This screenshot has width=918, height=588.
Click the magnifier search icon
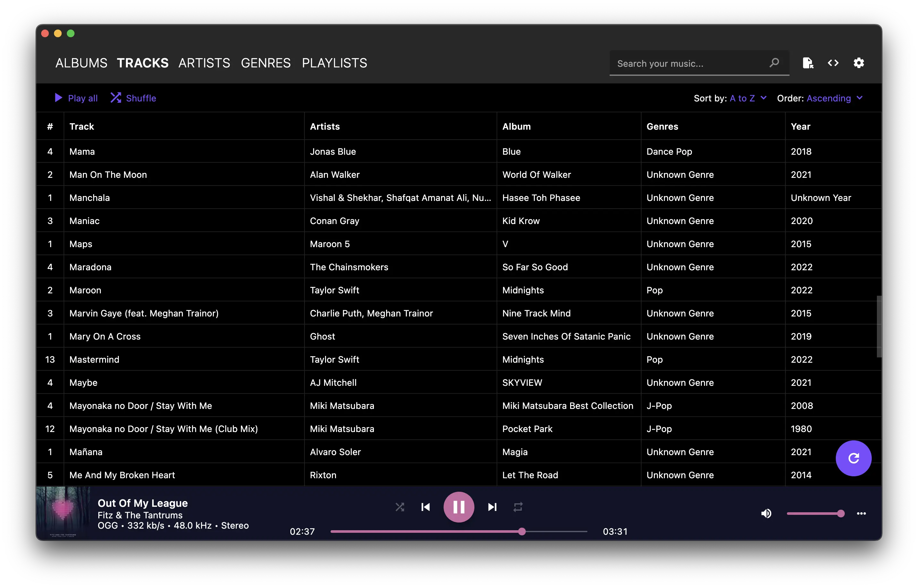pyautogui.click(x=774, y=63)
